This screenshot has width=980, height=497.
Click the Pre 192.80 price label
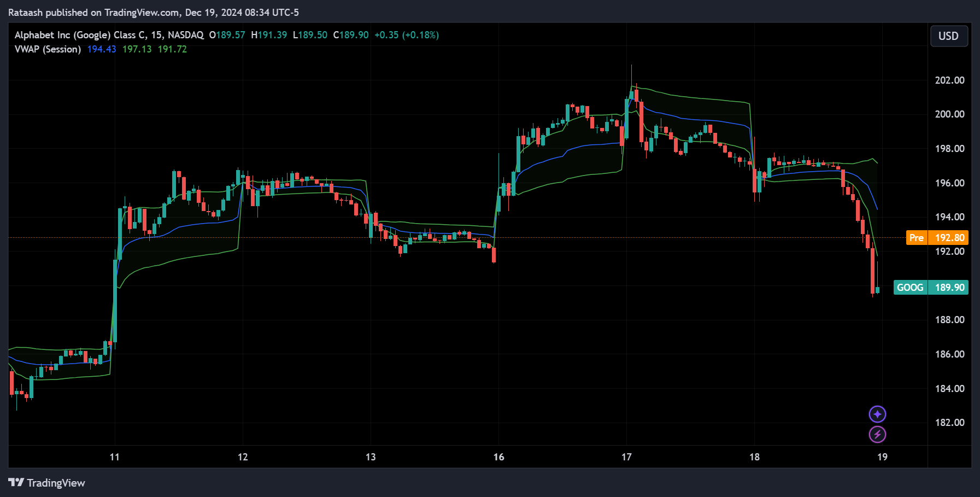[x=937, y=237]
